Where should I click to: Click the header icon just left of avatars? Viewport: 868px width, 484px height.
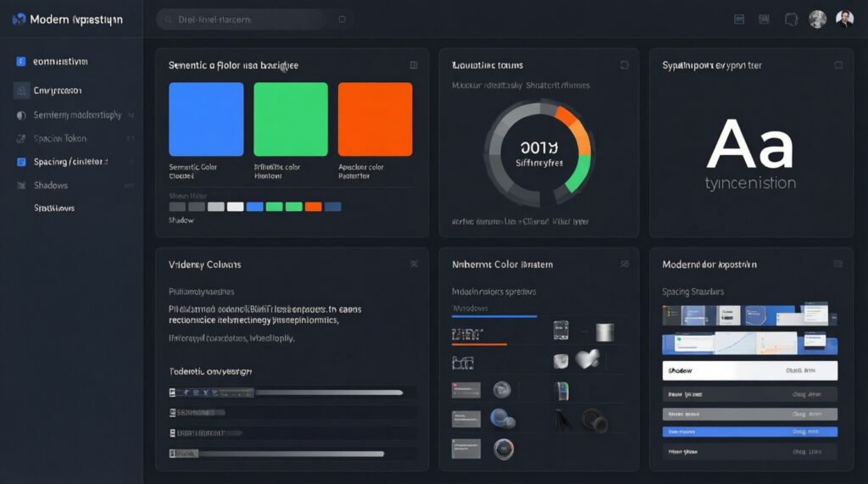(791, 19)
